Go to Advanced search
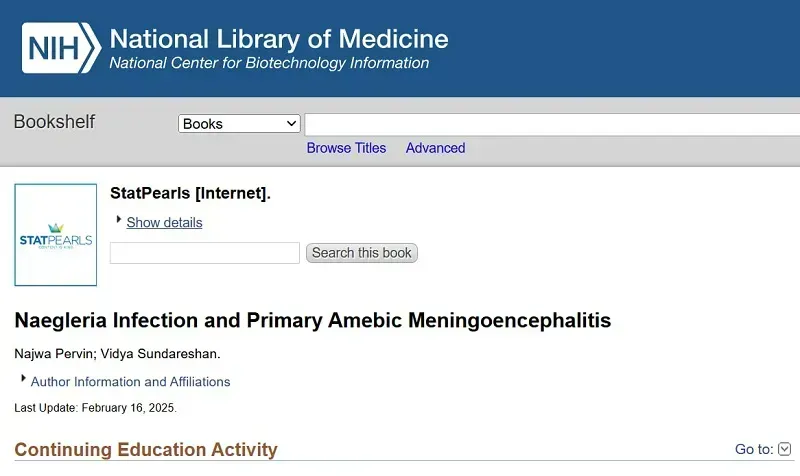Viewport: 800px width, 476px height. click(435, 148)
